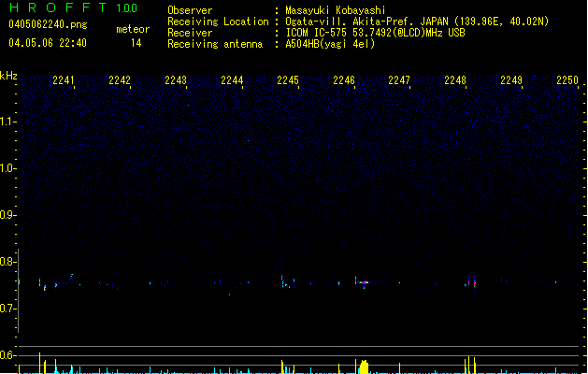588x374 pixels.
Task: Click the 2247 time marker
Action: (x=399, y=80)
